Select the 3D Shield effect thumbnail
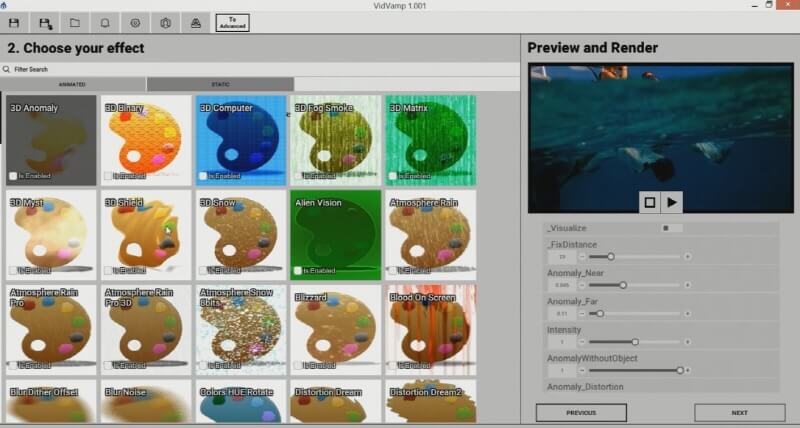The width and height of the screenshot is (800, 428). click(x=146, y=235)
